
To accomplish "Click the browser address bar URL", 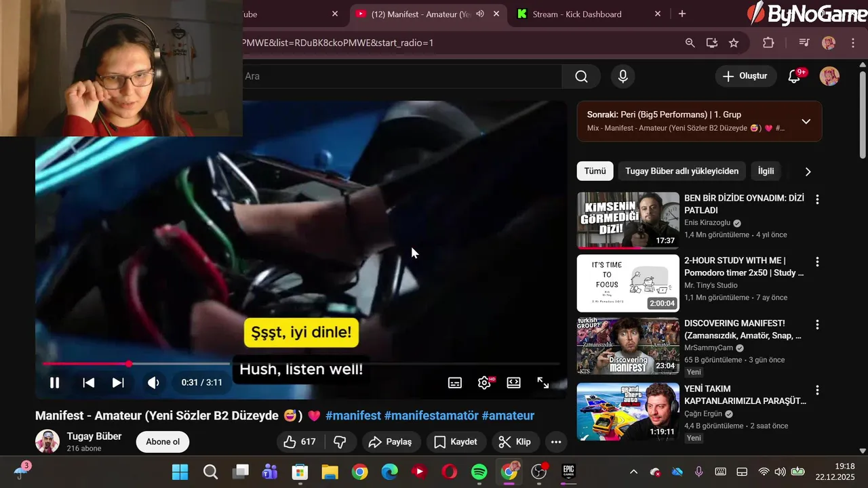I will tap(337, 43).
